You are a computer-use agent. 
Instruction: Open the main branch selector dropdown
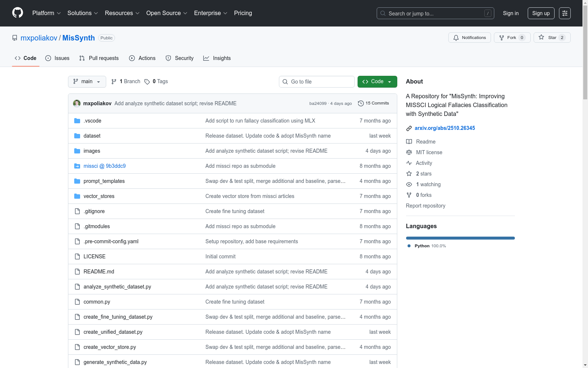coord(87,82)
